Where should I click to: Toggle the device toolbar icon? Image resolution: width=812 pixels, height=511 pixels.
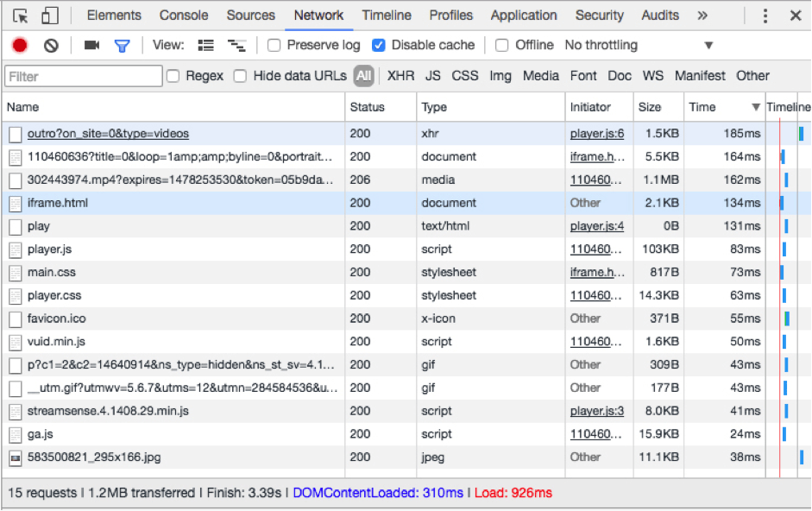pos(49,16)
